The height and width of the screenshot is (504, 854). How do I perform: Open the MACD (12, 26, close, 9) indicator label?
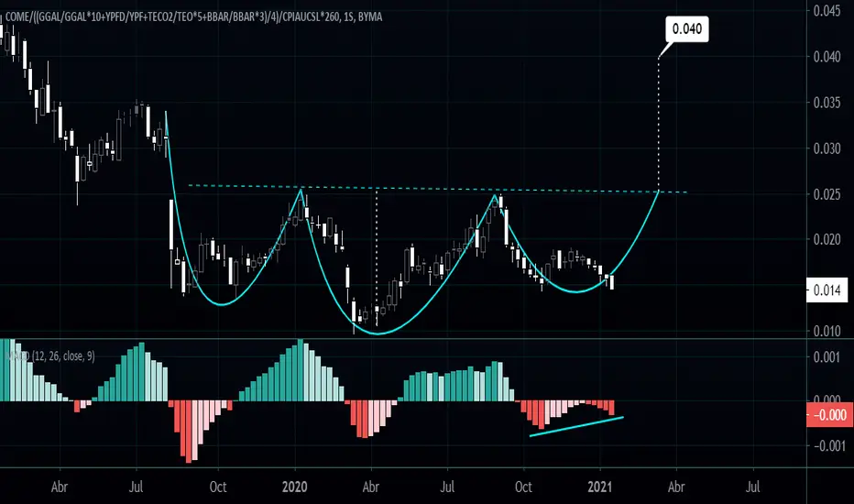pos(50,356)
